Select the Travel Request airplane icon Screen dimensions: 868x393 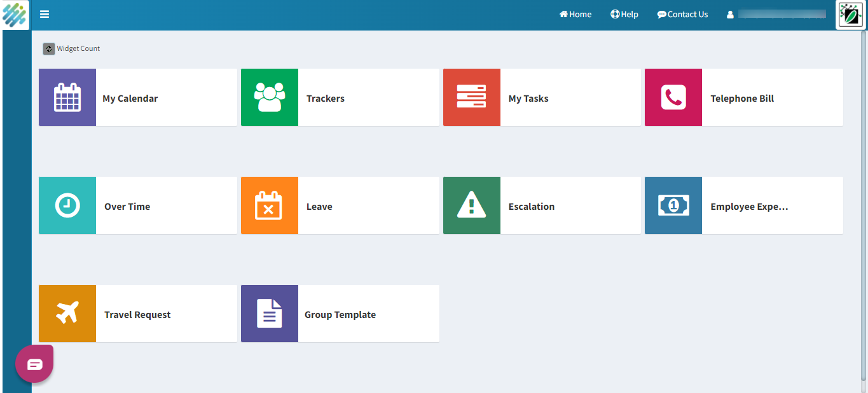click(67, 314)
